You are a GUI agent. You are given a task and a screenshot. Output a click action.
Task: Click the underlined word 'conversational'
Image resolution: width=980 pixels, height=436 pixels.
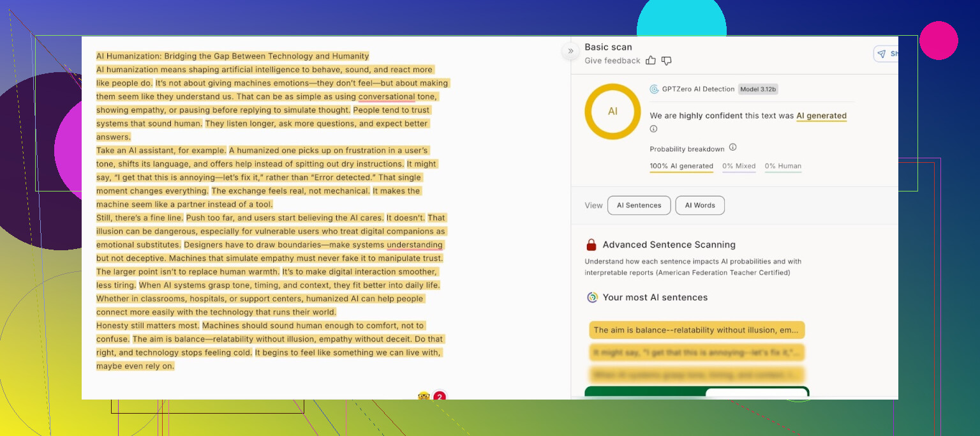(x=387, y=97)
